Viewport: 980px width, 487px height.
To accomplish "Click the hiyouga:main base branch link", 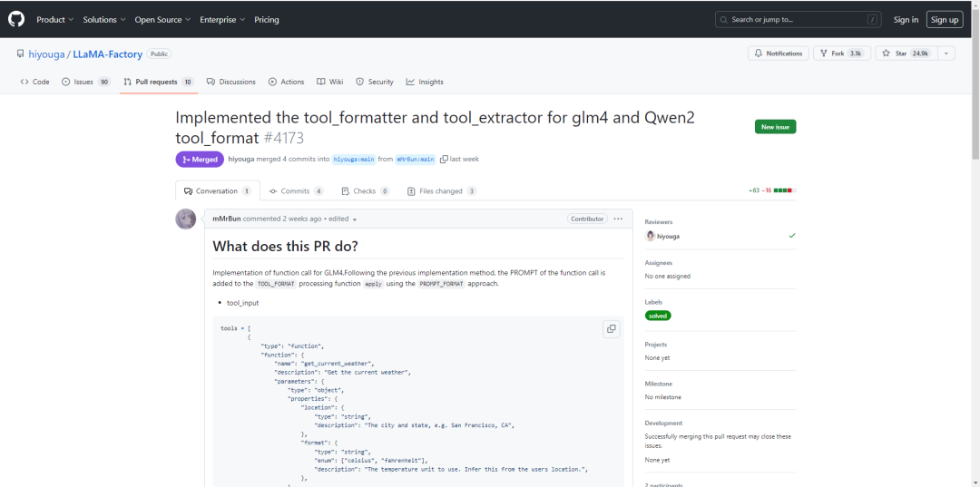I will pyautogui.click(x=354, y=160).
